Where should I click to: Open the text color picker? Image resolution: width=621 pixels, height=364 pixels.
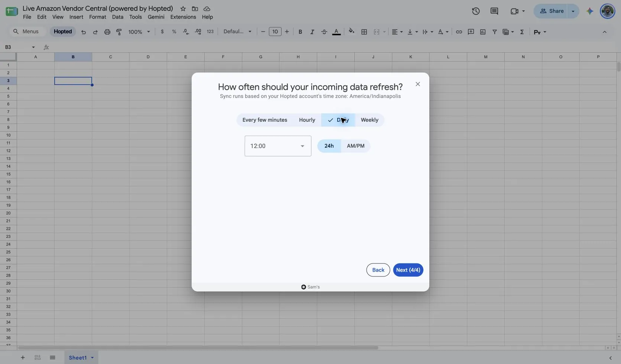coord(336,32)
